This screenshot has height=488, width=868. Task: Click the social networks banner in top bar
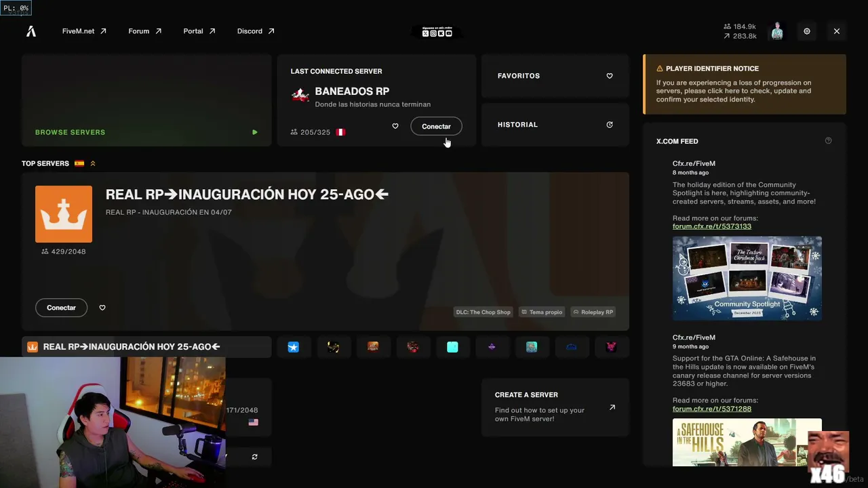click(x=437, y=32)
